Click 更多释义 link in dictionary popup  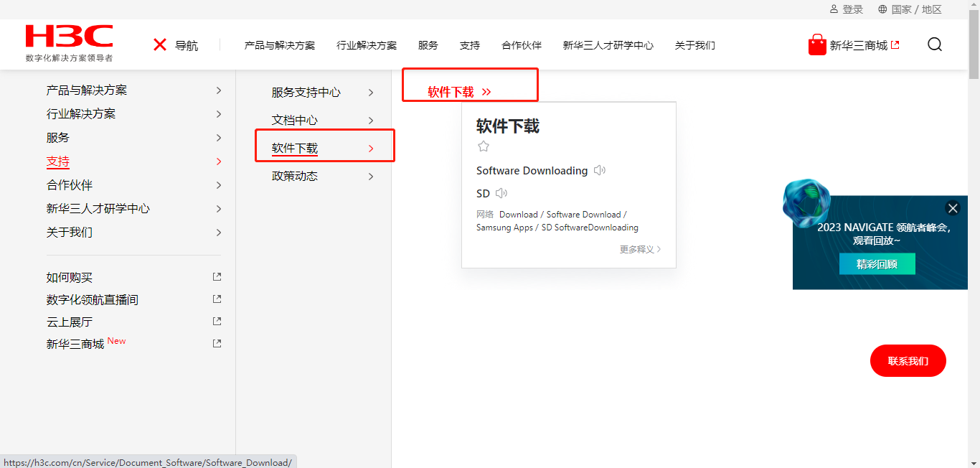pos(641,249)
